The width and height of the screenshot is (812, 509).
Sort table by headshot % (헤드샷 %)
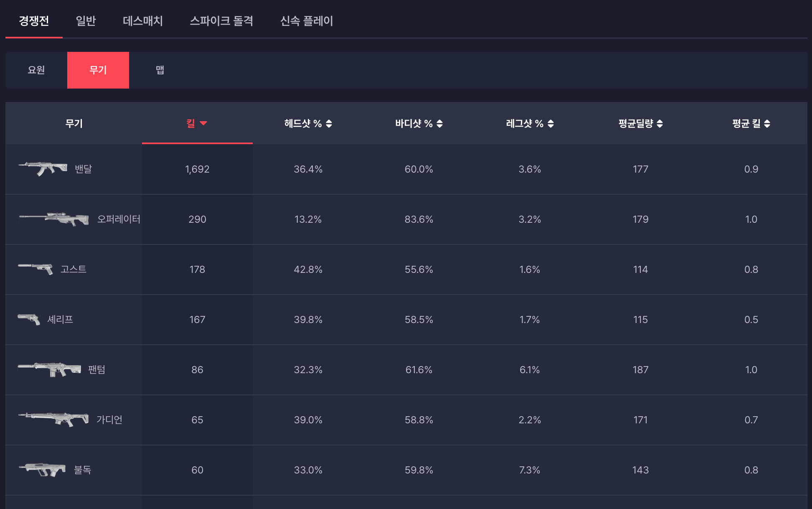(x=308, y=124)
